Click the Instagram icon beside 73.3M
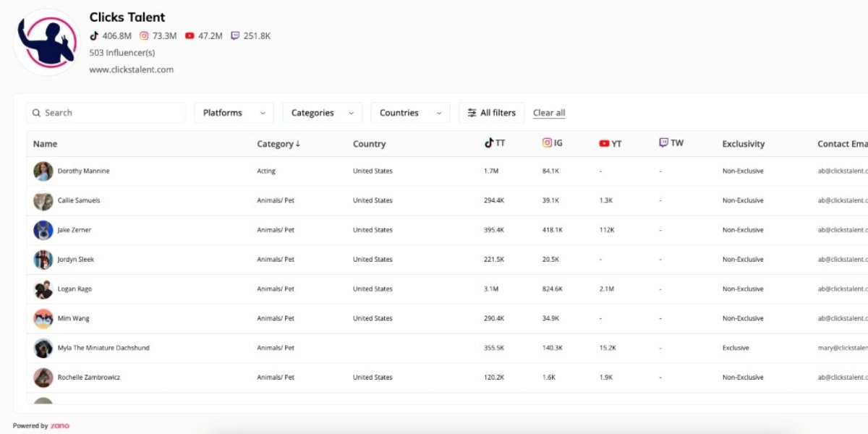Viewport: 868px width, 434px height. click(144, 35)
